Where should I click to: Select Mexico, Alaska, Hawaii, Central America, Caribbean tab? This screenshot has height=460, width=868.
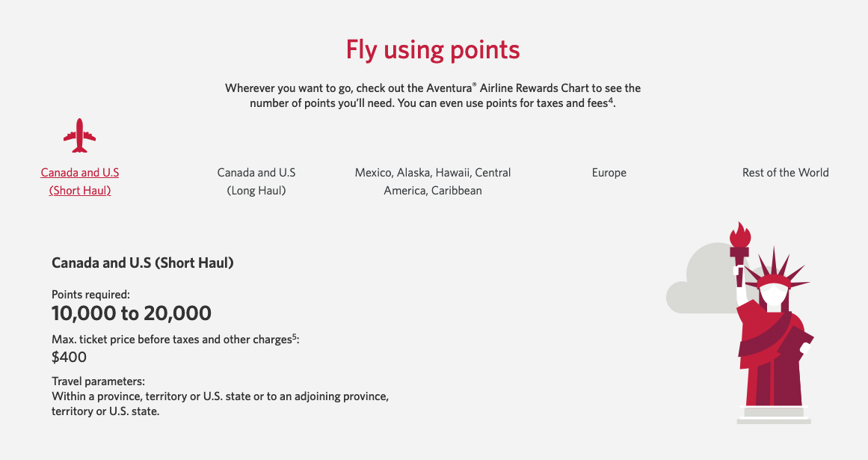click(x=432, y=181)
